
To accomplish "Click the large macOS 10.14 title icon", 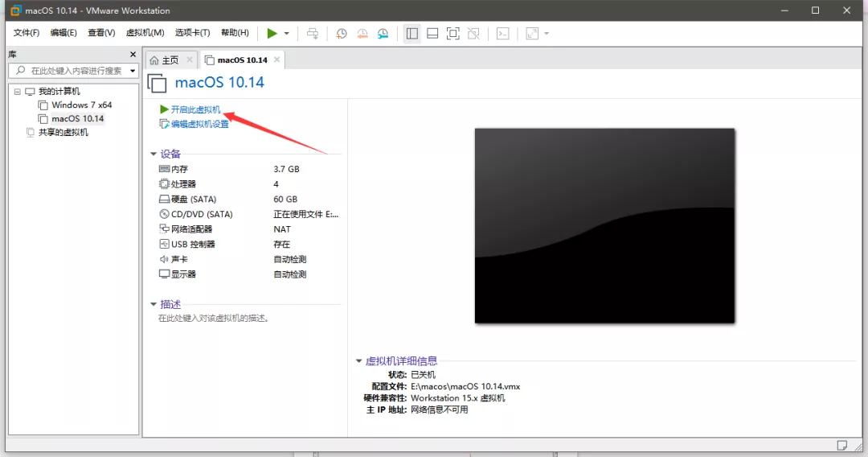I will pos(158,83).
